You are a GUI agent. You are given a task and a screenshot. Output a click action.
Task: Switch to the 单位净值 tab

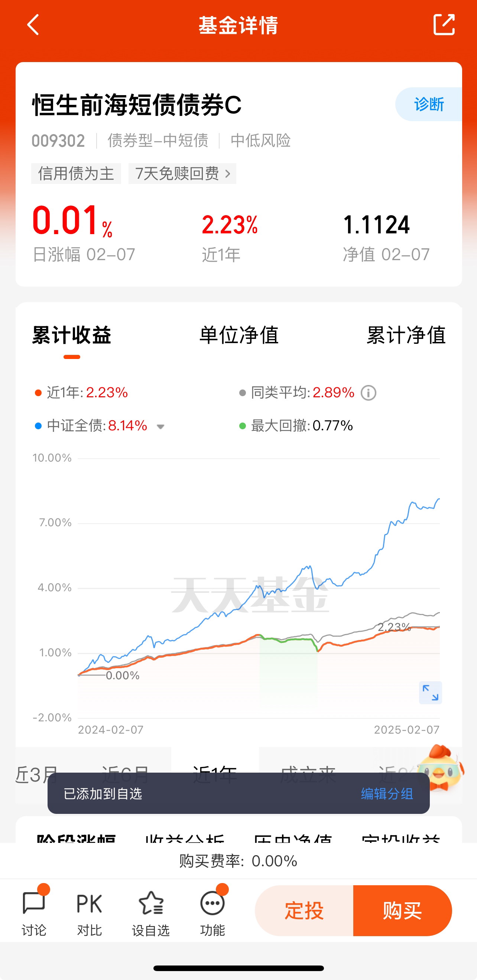[x=239, y=335]
